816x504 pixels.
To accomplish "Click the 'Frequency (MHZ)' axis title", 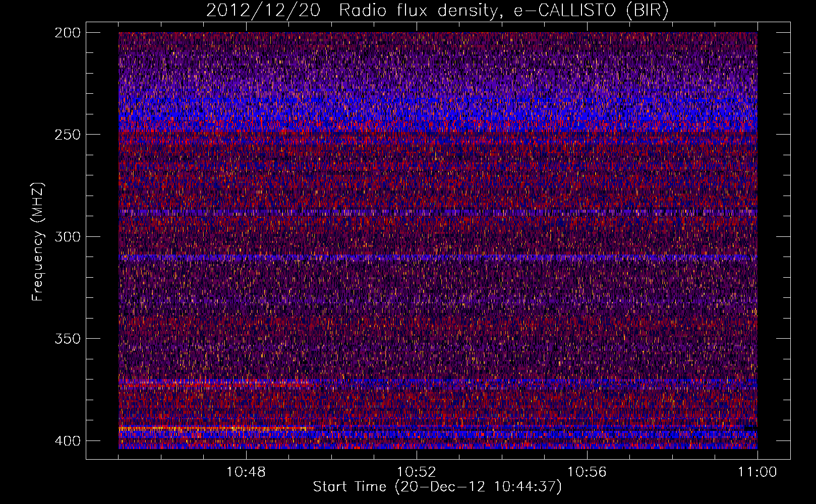I will pos(38,241).
